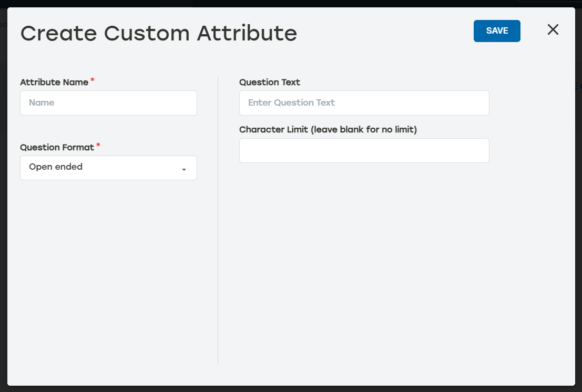This screenshot has height=392, width=582.
Task: Click the Create Custom Attribute dialog title
Action: click(x=158, y=33)
